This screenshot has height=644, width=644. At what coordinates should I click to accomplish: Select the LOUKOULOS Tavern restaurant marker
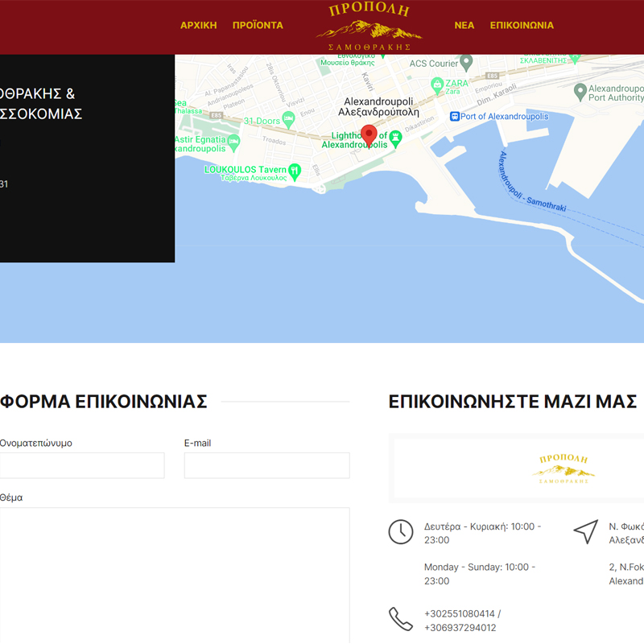(295, 170)
